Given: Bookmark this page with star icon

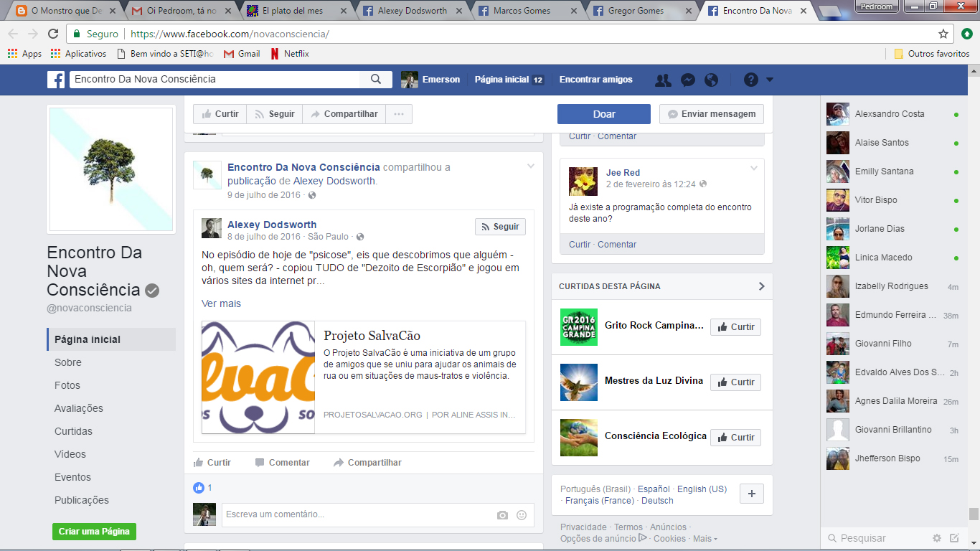Looking at the screenshot, I should point(943,34).
